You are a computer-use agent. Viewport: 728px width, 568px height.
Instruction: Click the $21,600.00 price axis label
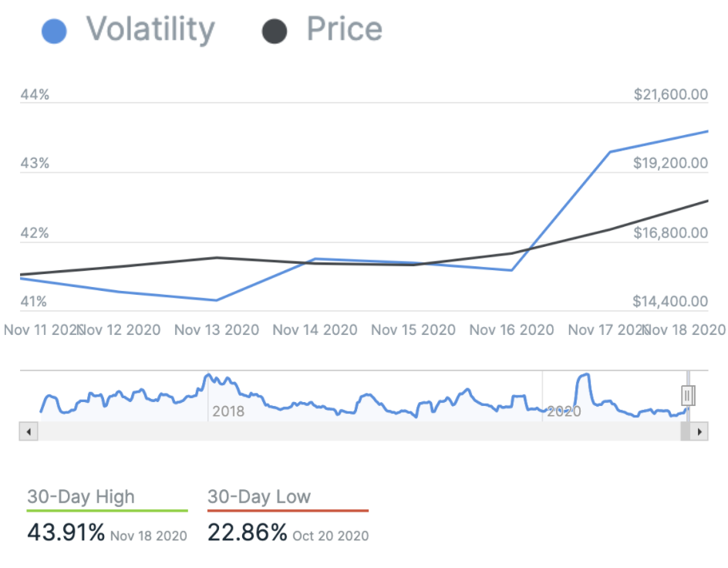point(670,94)
